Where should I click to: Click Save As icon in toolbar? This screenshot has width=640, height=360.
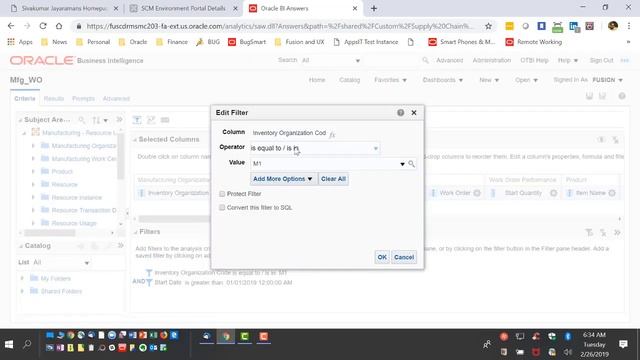tap(602, 96)
